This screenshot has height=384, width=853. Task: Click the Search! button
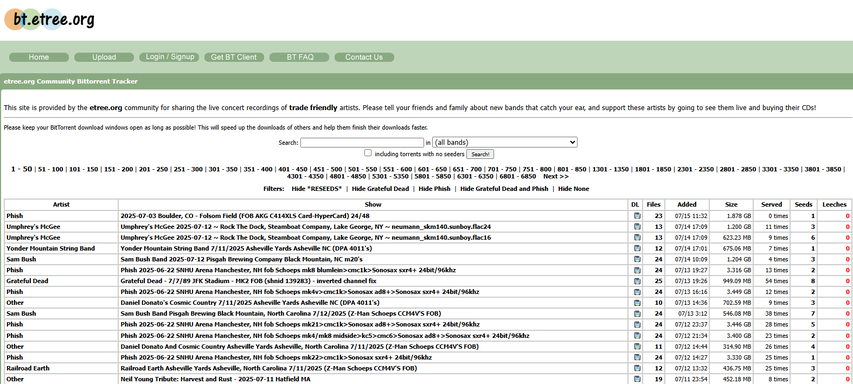click(x=480, y=154)
